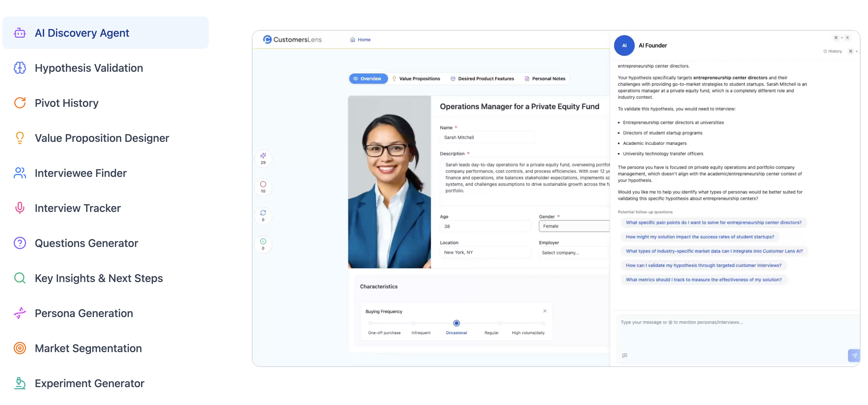Click the send message paper plane icon
This screenshot has width=868, height=405.
(x=854, y=355)
